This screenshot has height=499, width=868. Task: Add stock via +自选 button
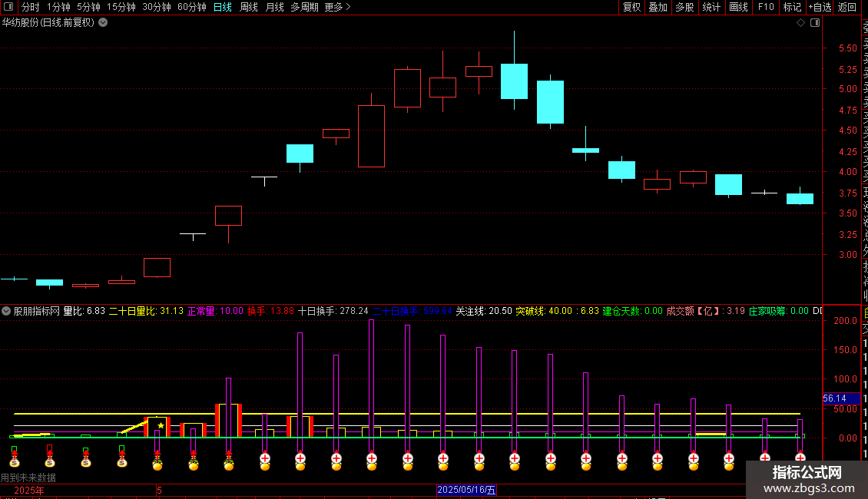tap(820, 7)
